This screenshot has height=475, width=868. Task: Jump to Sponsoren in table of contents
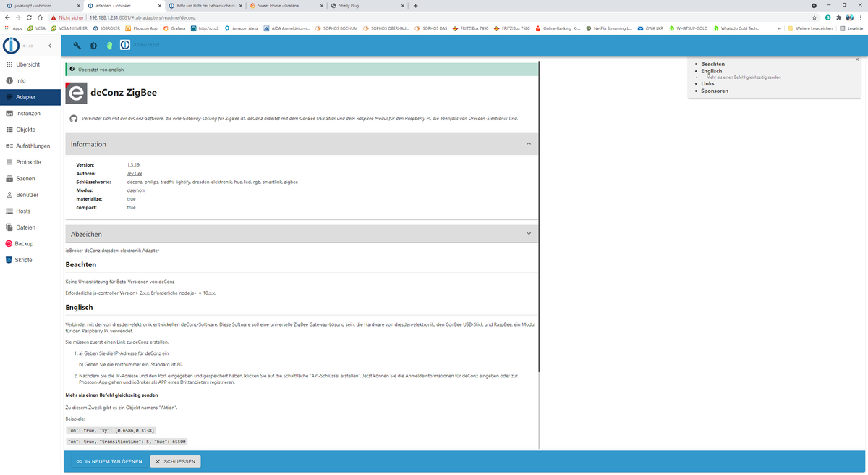715,91
